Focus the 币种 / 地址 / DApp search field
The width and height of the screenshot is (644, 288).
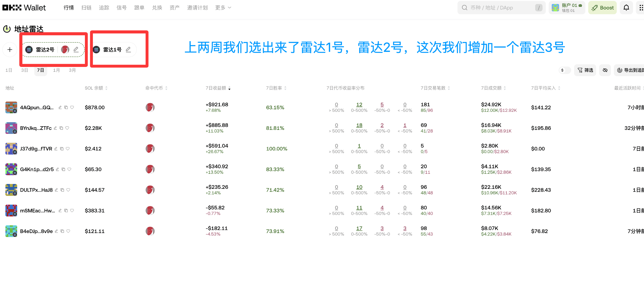pos(501,8)
